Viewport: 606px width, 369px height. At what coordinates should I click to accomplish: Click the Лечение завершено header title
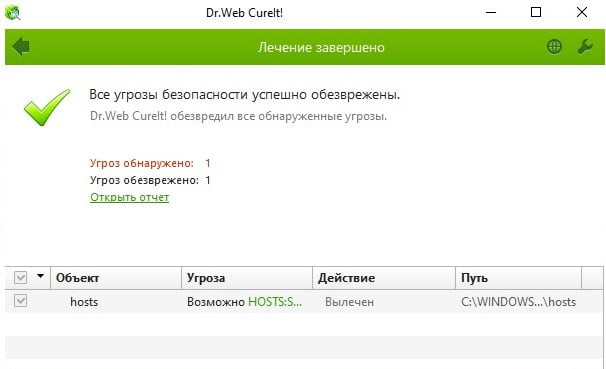pyautogui.click(x=321, y=48)
